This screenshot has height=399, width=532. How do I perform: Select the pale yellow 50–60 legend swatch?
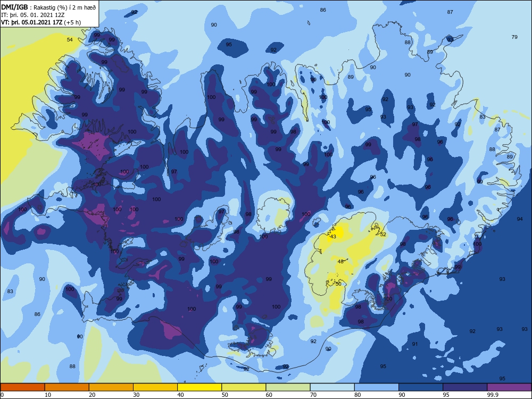pos(244,387)
